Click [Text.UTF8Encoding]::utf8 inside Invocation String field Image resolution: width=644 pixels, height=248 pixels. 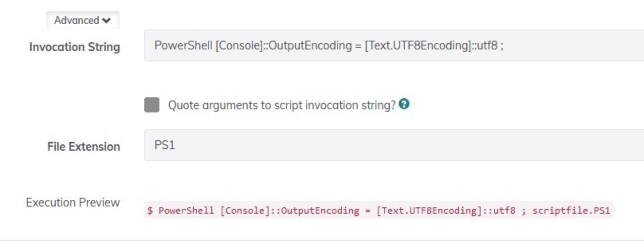[x=431, y=45]
